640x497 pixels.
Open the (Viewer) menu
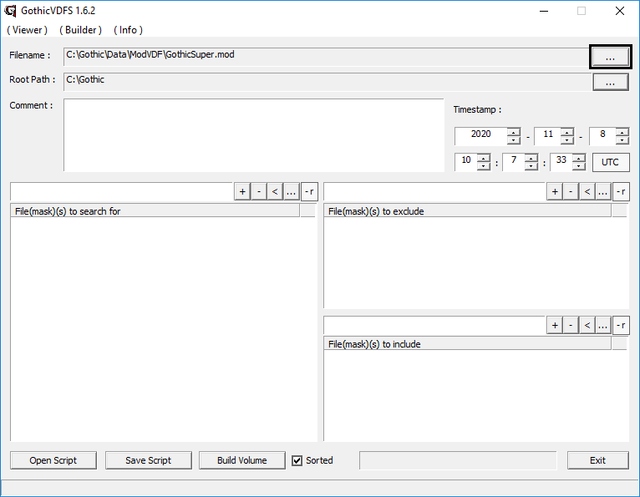(27, 30)
